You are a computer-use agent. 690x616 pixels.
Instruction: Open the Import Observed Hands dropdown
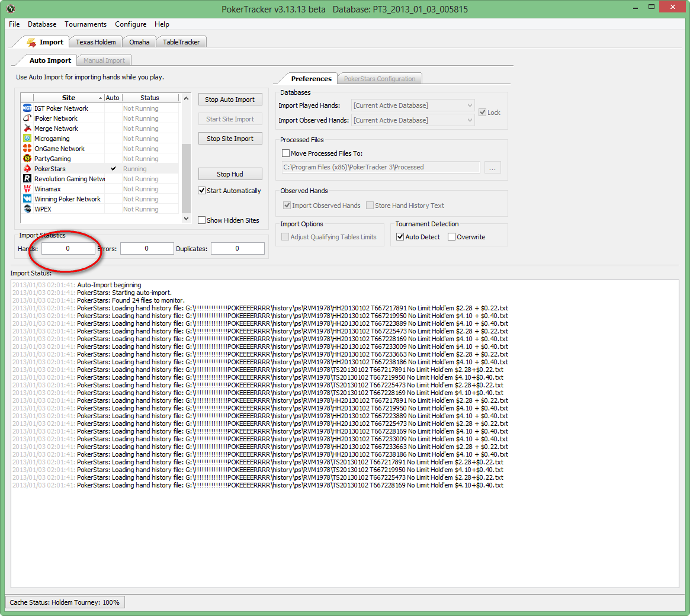[413, 120]
